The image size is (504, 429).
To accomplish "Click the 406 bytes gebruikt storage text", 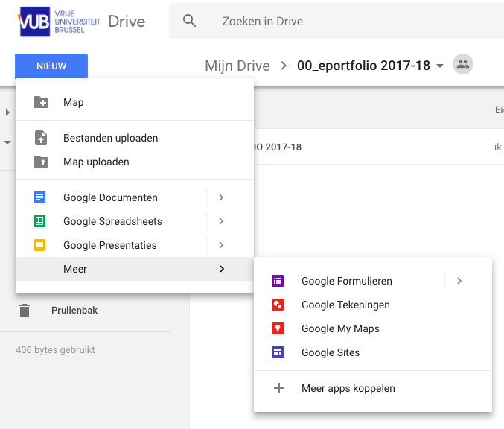I will coord(55,349).
